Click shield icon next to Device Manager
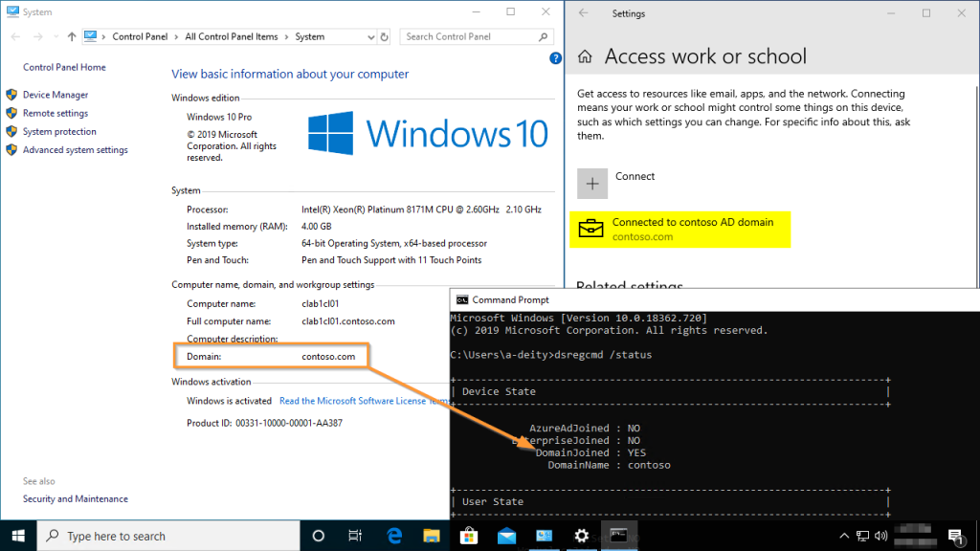The height and width of the screenshot is (551, 980). coord(11,95)
